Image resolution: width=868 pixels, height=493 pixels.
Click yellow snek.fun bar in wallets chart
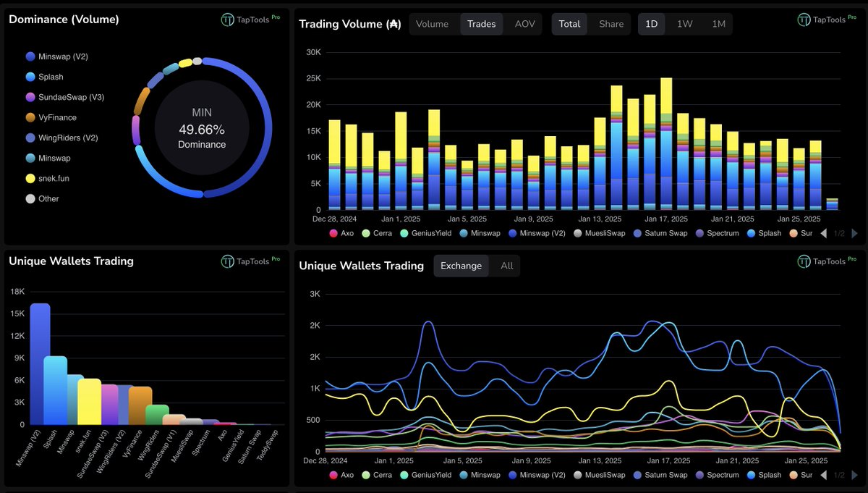tap(90, 401)
